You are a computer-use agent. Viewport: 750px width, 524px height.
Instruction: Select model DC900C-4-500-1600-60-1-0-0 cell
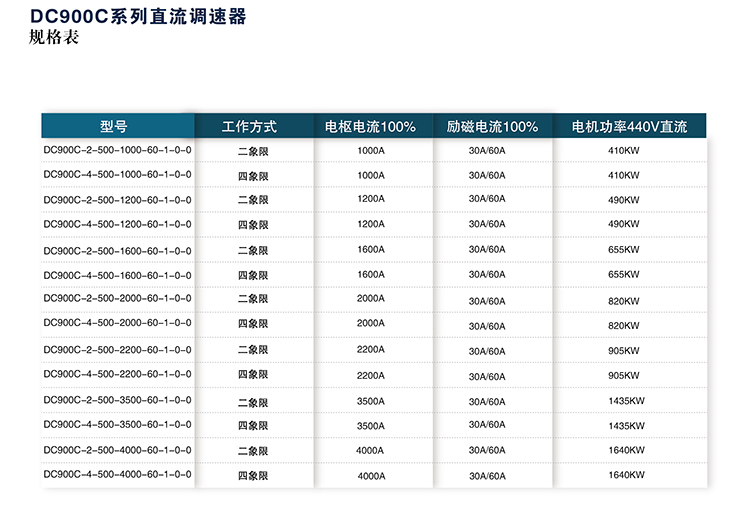[117, 275]
